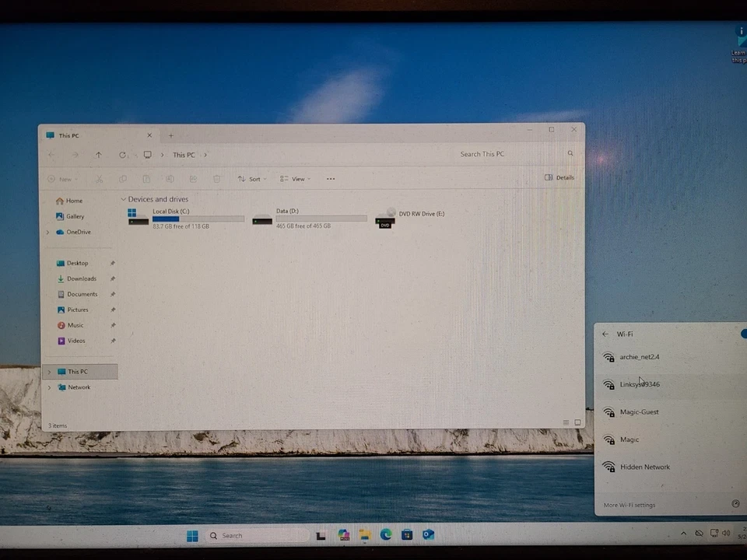Switch to details list view icon
The image size is (747, 560).
pos(566,422)
